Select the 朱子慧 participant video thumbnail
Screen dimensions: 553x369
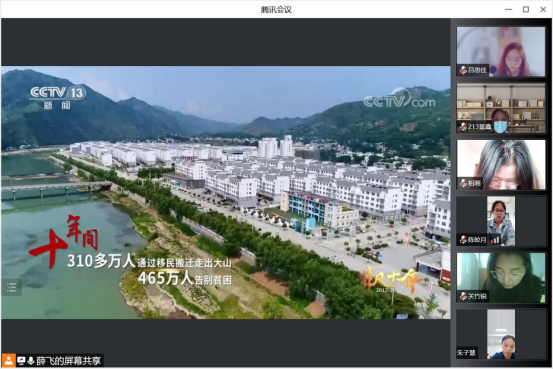[x=501, y=334]
